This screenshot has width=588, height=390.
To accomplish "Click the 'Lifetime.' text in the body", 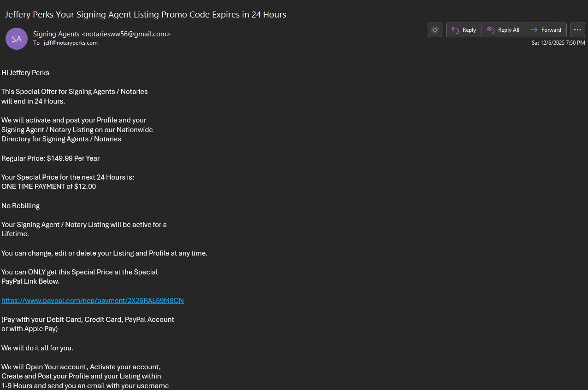I will [15, 234].
